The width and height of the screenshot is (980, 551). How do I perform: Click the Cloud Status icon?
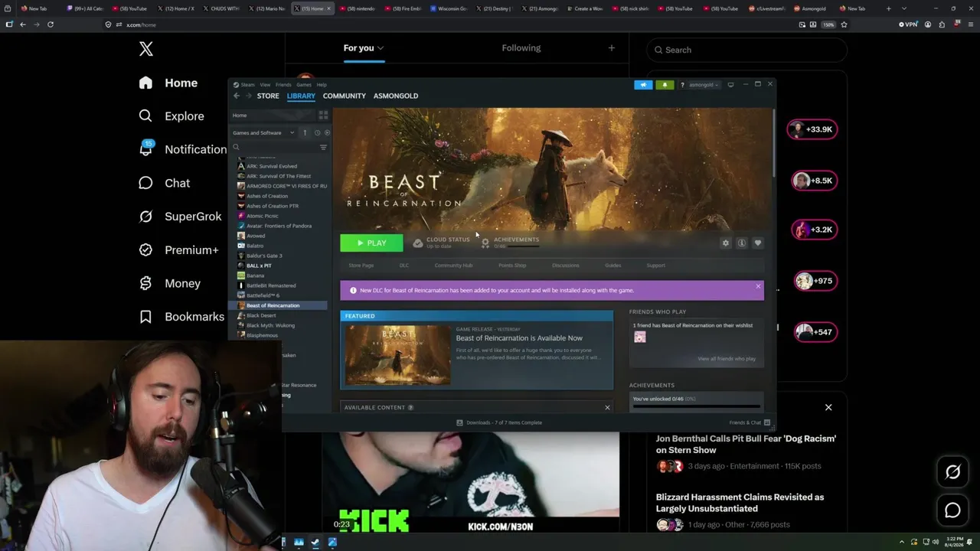click(417, 243)
